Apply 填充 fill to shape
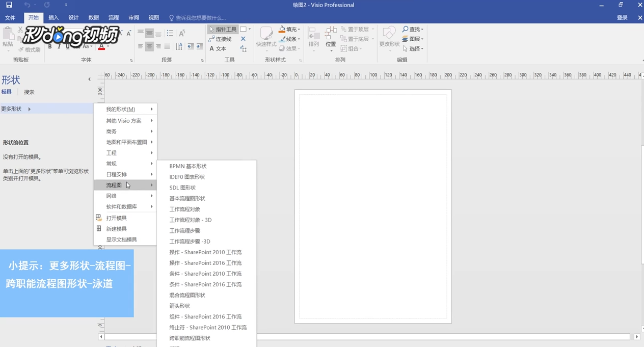Viewport: 644px width, 347px height. [x=289, y=29]
